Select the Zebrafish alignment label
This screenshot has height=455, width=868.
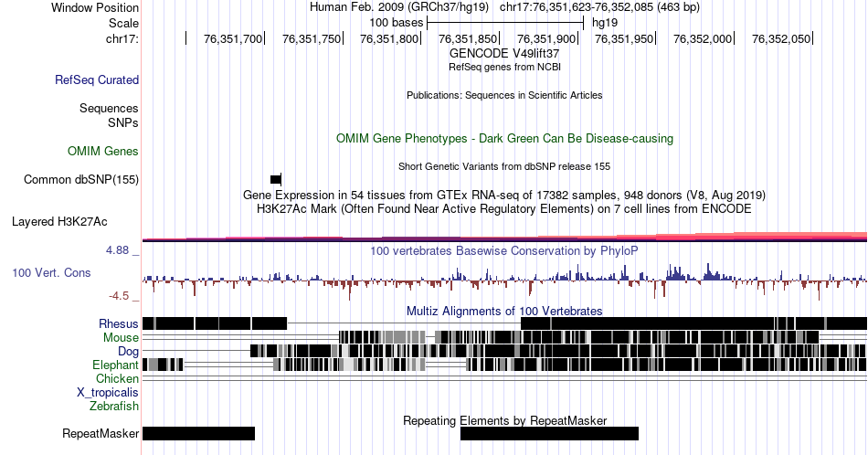(x=114, y=406)
